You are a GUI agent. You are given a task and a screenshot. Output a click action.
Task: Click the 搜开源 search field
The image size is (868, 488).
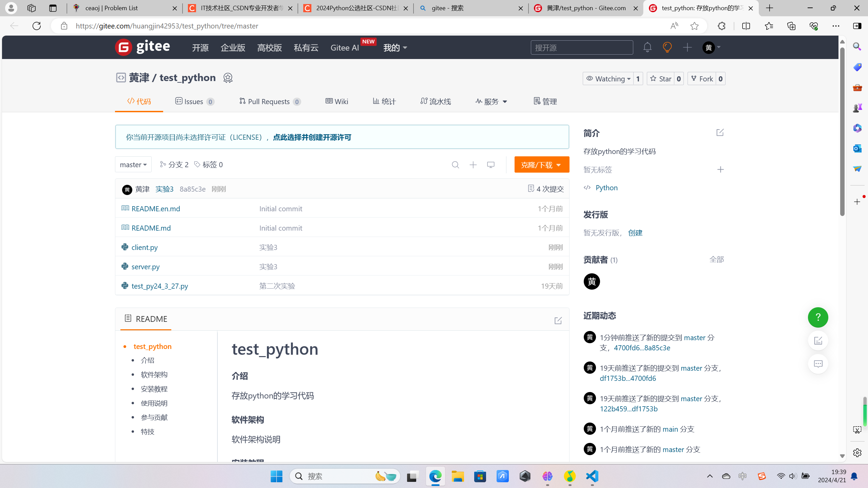(582, 47)
